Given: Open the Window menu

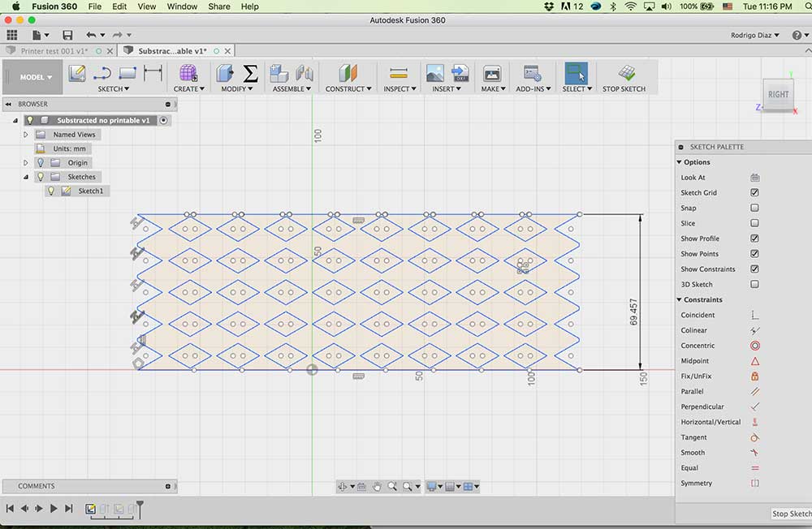Looking at the screenshot, I should click(x=182, y=6).
